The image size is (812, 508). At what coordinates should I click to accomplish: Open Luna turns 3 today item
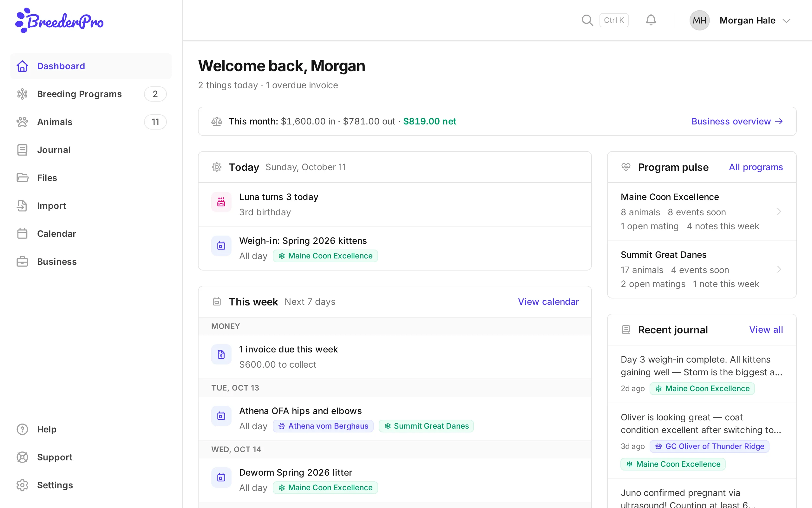pyautogui.click(x=395, y=204)
